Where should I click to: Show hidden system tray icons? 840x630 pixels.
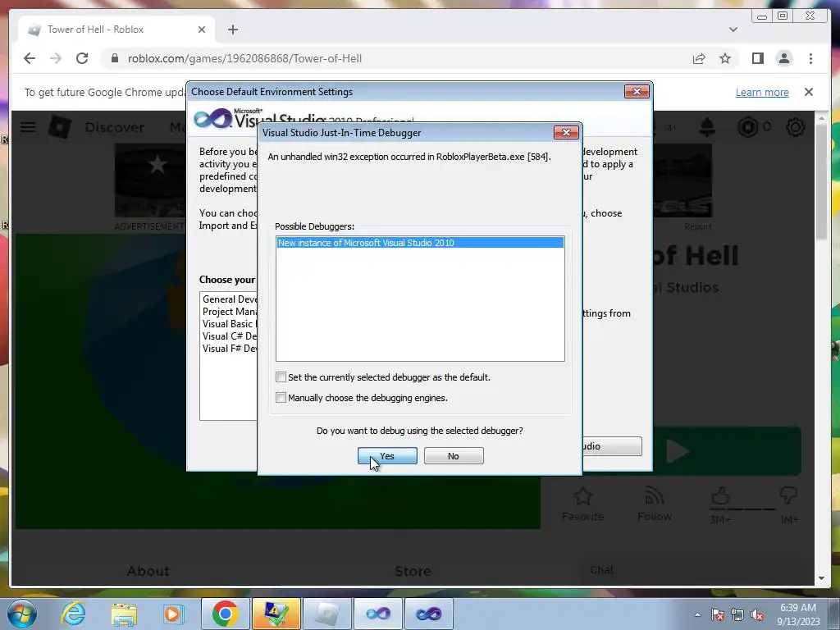[697, 614]
